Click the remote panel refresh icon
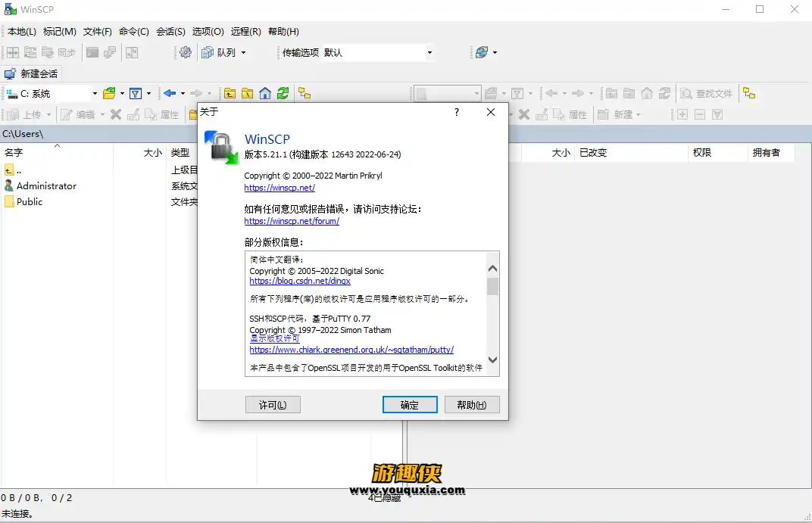 point(664,94)
